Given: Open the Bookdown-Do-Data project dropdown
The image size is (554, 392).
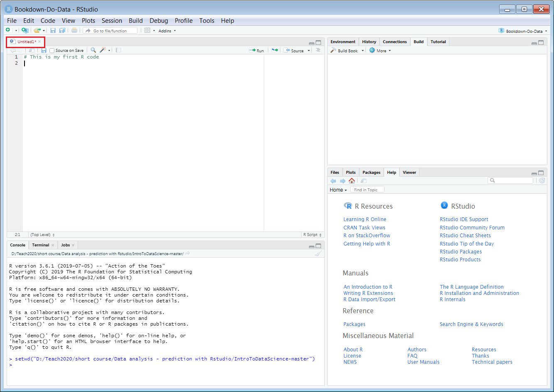Looking at the screenshot, I should click(x=523, y=30).
